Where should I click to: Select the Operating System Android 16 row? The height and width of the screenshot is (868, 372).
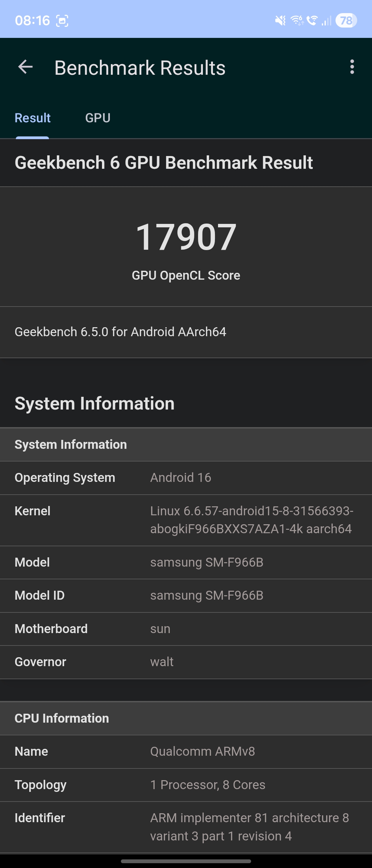click(186, 478)
